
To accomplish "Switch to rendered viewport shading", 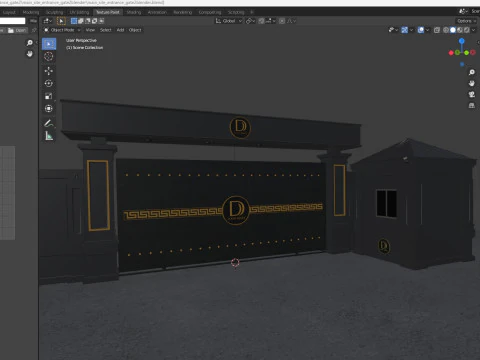I will 467,30.
